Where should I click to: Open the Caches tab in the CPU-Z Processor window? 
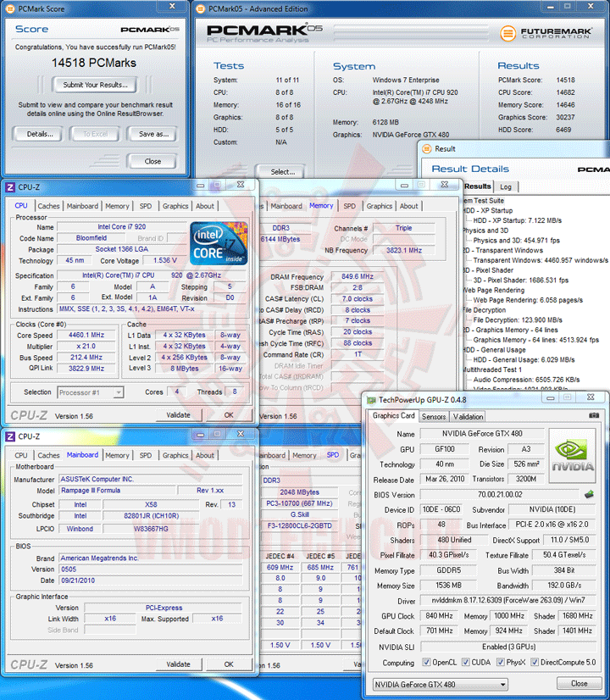click(48, 206)
